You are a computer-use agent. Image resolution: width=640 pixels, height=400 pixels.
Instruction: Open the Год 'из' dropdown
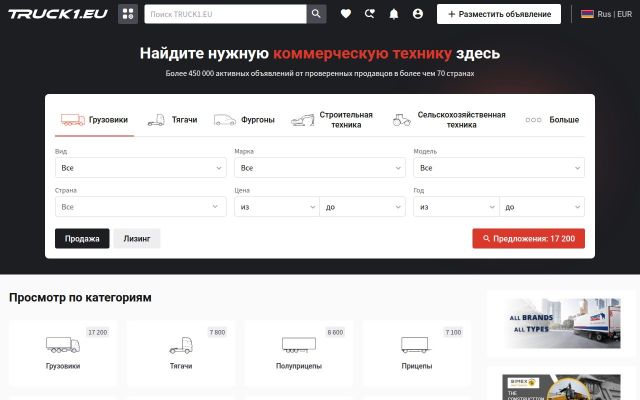[x=456, y=207]
